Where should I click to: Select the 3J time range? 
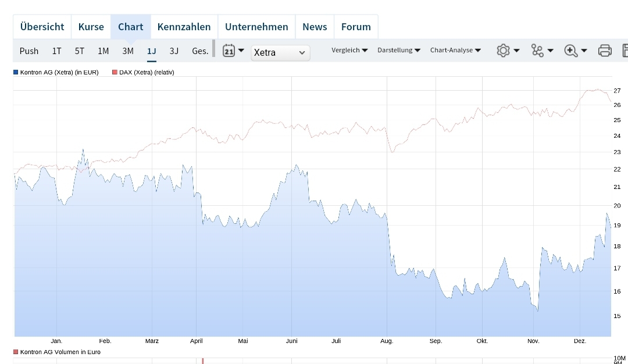click(174, 51)
